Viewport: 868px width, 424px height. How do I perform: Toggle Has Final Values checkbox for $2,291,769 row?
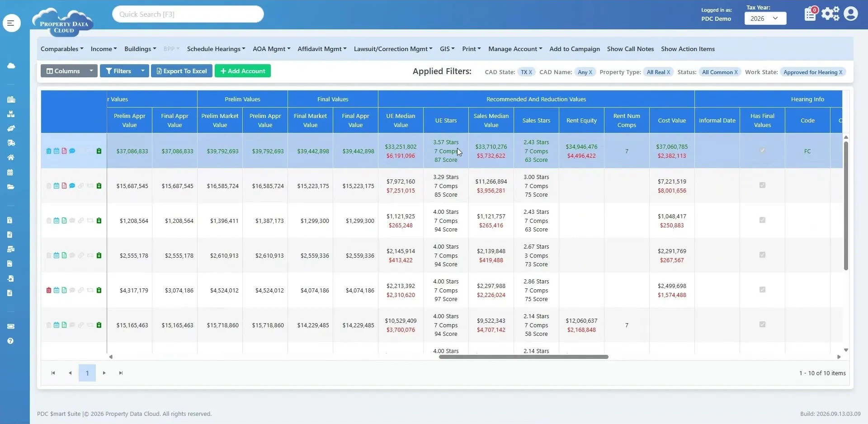(762, 254)
